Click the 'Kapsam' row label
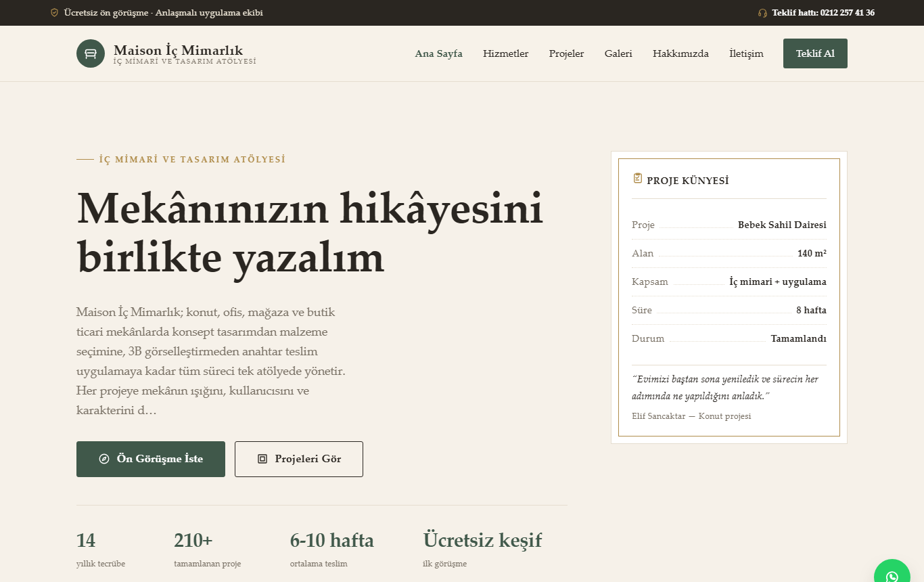 650,282
